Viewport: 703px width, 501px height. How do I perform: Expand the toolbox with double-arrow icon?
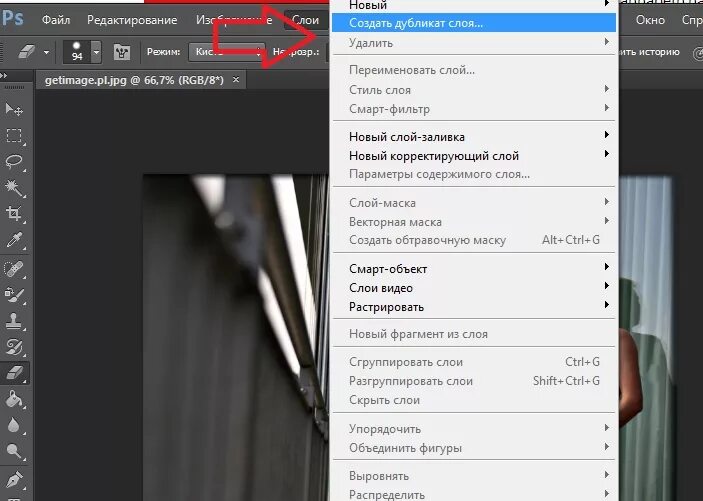pyautogui.click(x=4, y=76)
